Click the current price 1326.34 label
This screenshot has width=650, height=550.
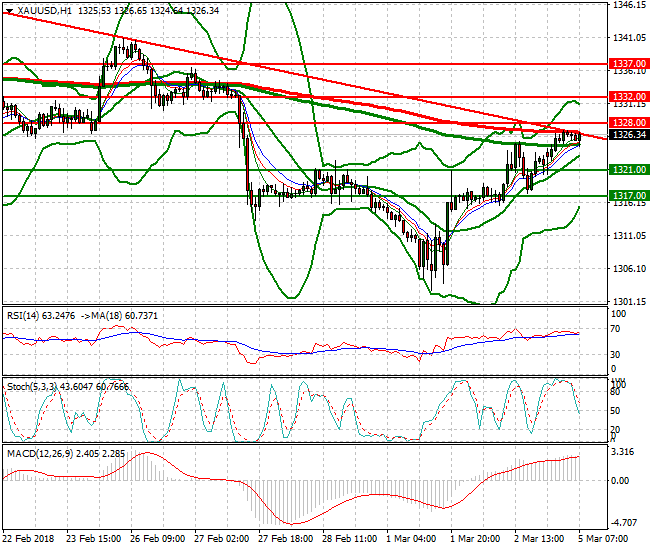coord(629,135)
